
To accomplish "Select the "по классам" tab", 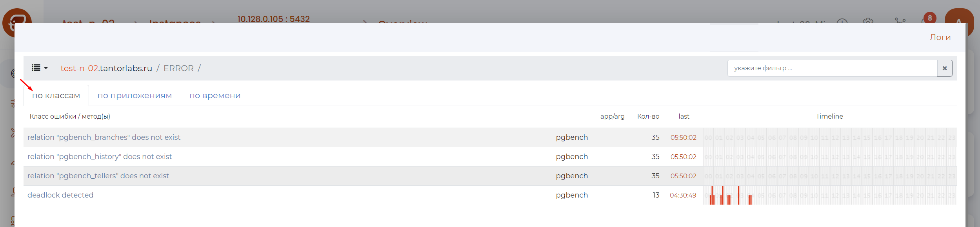I will click(56, 95).
